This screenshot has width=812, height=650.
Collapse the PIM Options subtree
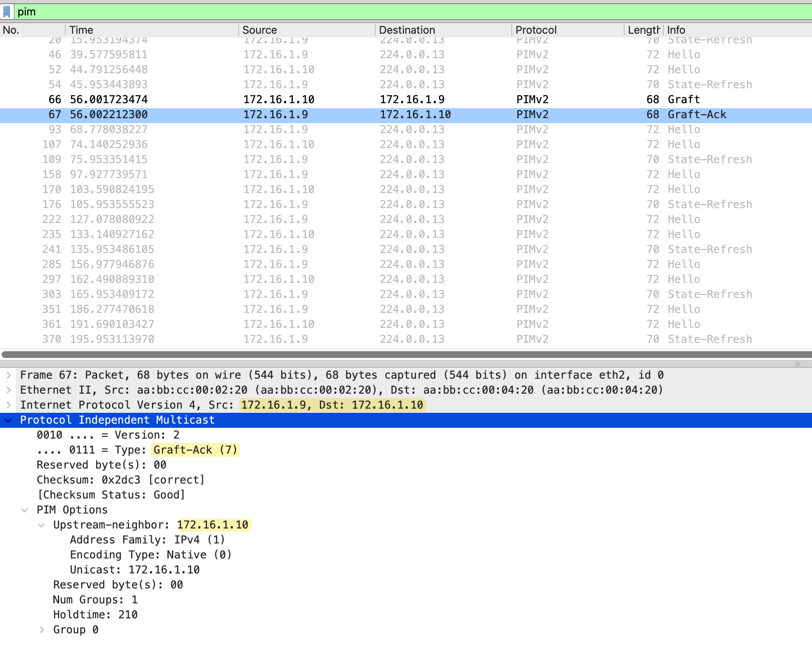[25, 510]
